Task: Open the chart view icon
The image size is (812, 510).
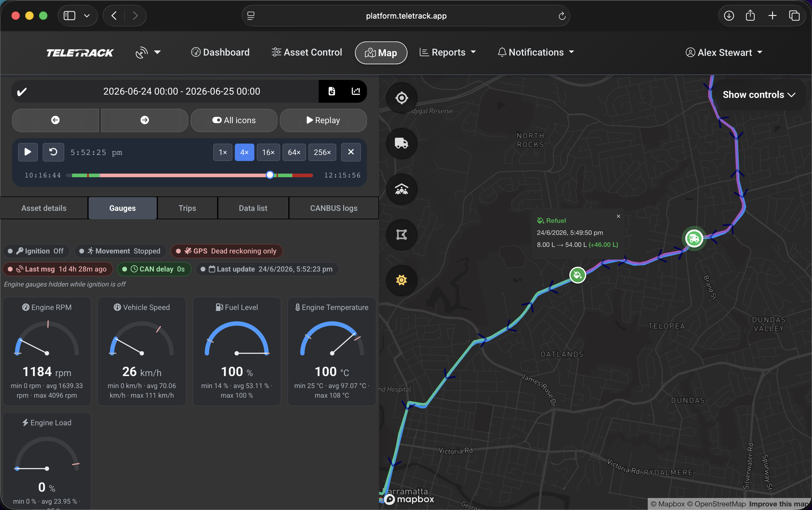Action: pyautogui.click(x=356, y=91)
